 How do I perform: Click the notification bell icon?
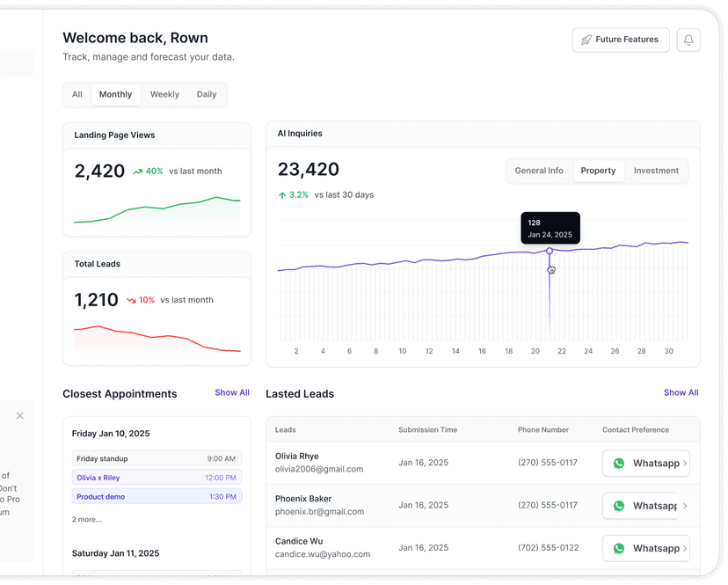[x=688, y=40]
